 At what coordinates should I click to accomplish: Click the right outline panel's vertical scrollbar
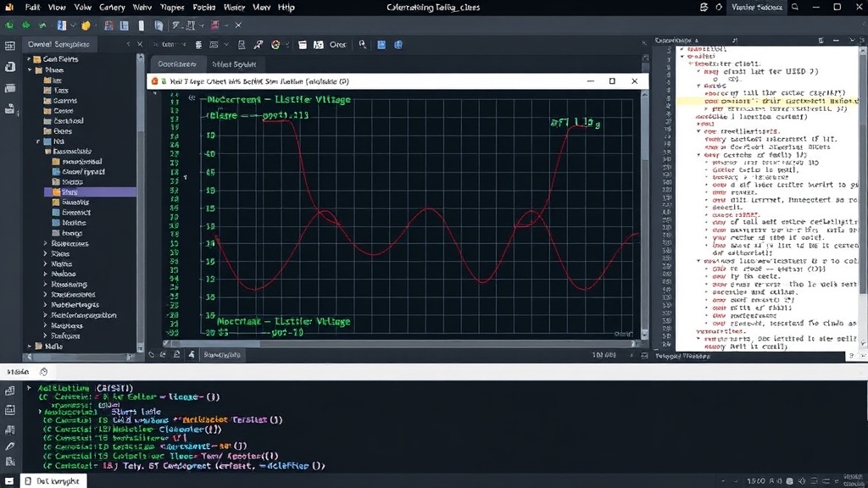tap(862, 197)
